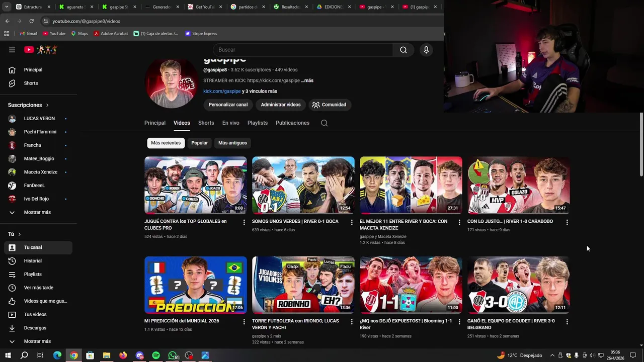The image size is (644, 362).
Task: Open Stripe Express bookmark
Action: point(201,34)
